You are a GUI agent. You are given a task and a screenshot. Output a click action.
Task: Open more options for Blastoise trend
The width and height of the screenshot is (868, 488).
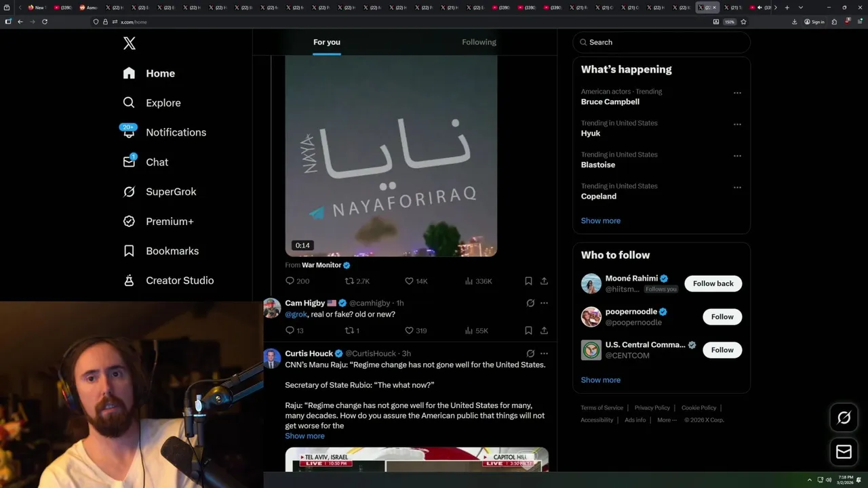pos(737,156)
